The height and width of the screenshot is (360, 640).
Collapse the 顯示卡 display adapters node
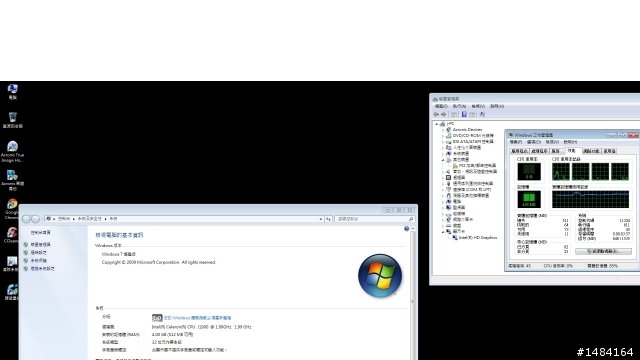tap(443, 231)
